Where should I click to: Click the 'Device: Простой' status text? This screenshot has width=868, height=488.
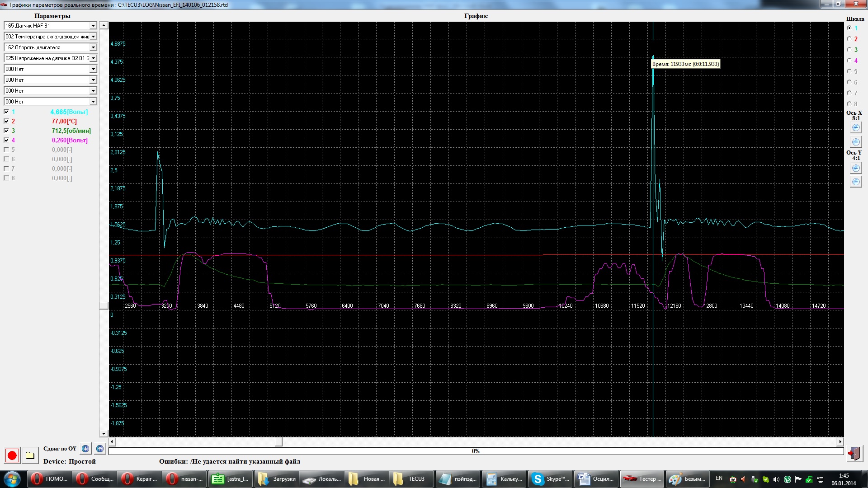[70, 461]
